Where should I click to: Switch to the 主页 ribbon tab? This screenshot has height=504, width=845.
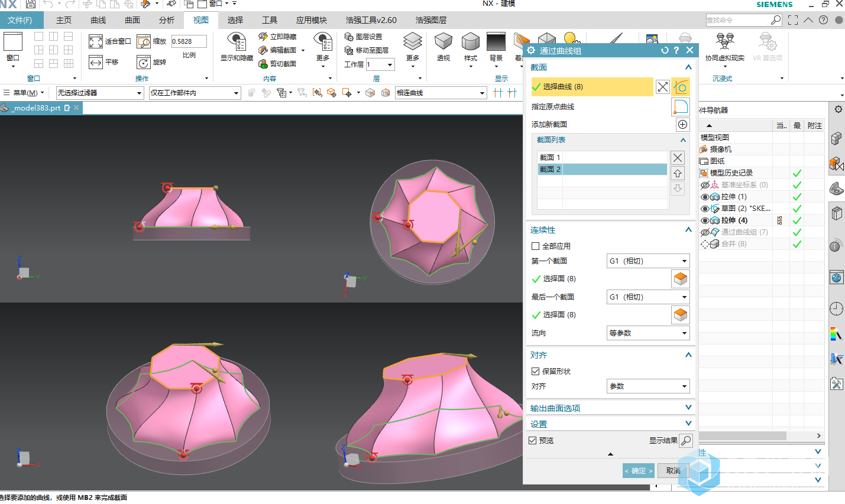pos(64,20)
